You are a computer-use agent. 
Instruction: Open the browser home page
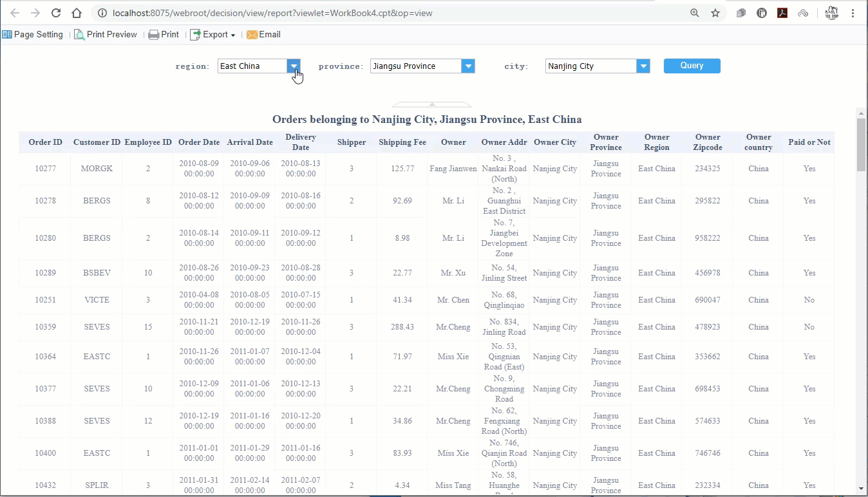[x=77, y=13]
